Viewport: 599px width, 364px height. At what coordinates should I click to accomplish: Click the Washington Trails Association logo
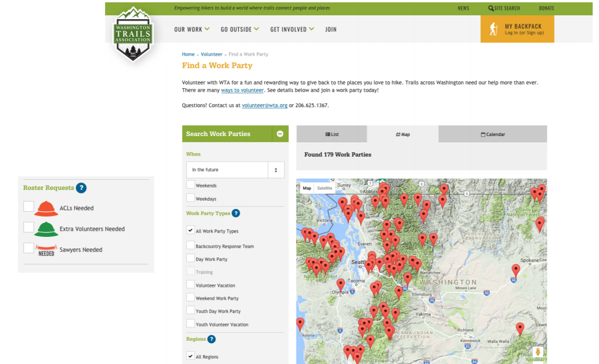point(133,34)
